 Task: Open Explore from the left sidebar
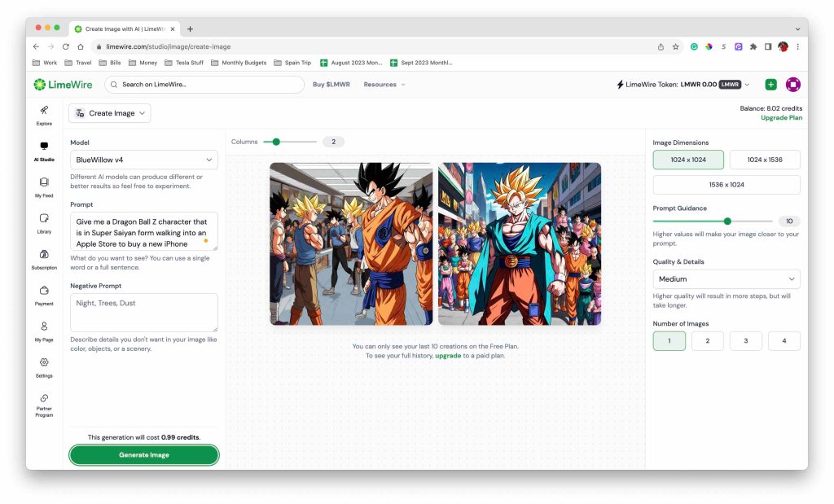[x=44, y=111]
